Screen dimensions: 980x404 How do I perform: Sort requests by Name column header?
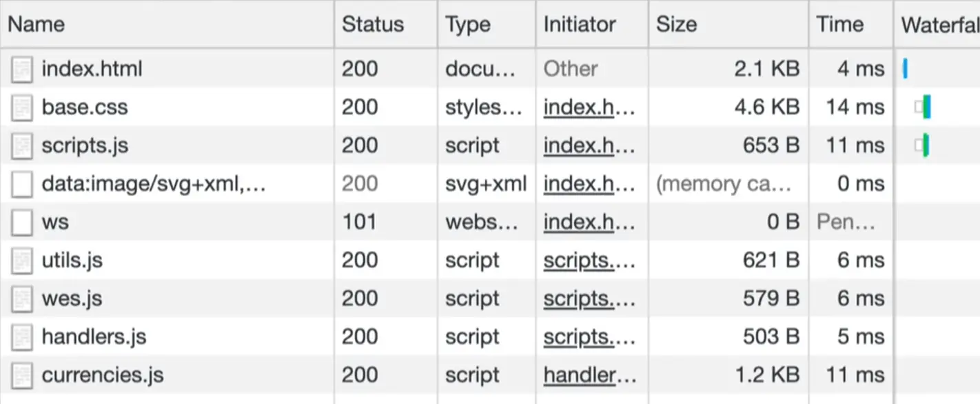(x=36, y=25)
